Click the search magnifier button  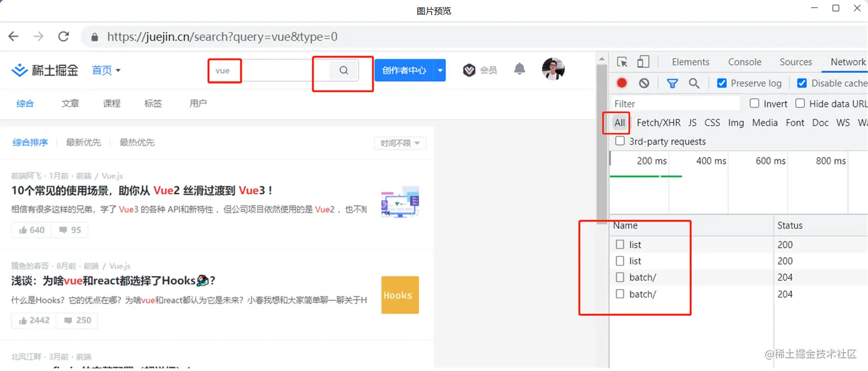click(x=344, y=70)
